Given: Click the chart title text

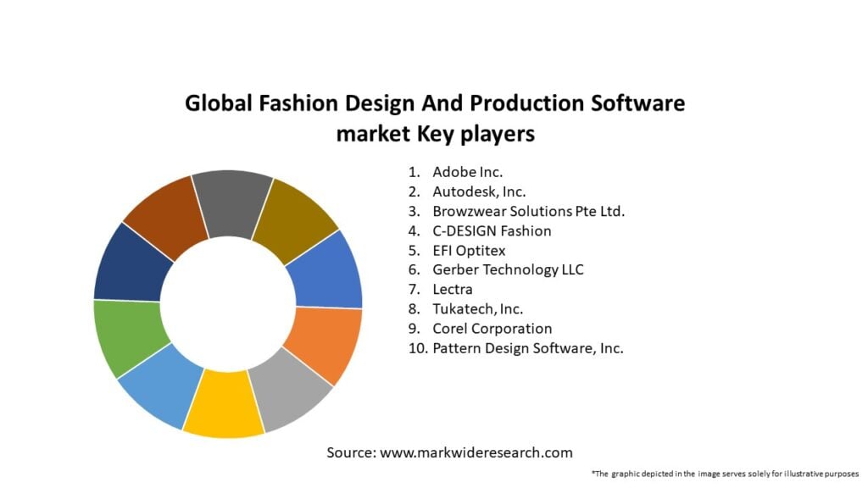Looking at the screenshot, I should pos(434,118).
